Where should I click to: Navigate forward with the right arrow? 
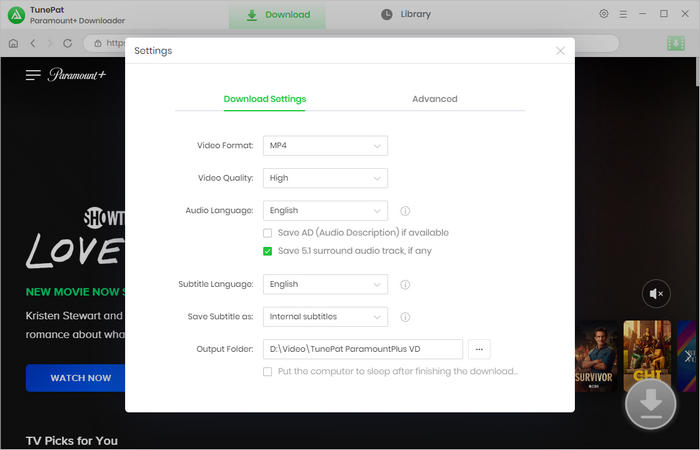point(50,43)
